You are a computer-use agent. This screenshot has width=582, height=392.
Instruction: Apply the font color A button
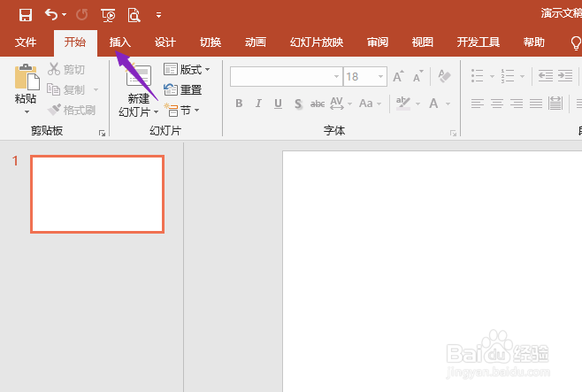[433, 104]
